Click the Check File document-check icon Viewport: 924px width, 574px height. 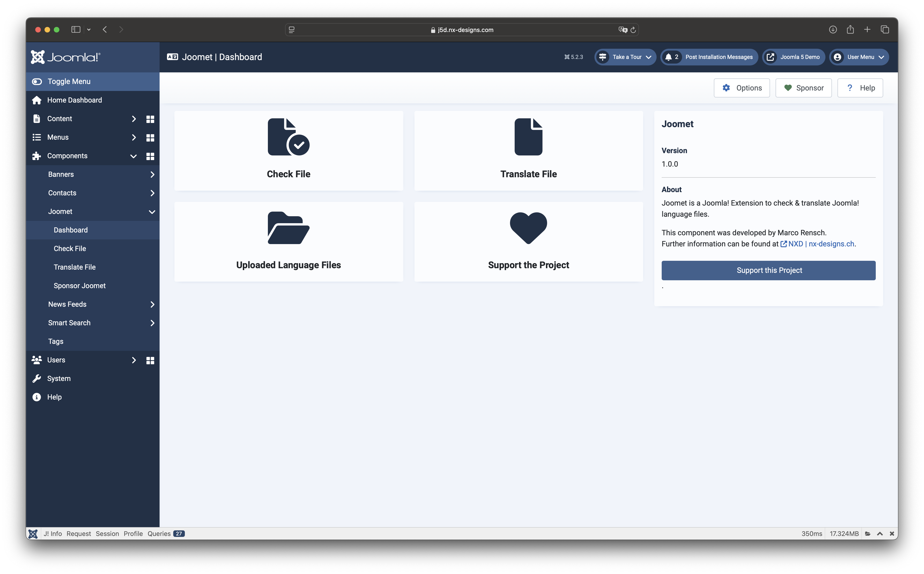tap(288, 137)
